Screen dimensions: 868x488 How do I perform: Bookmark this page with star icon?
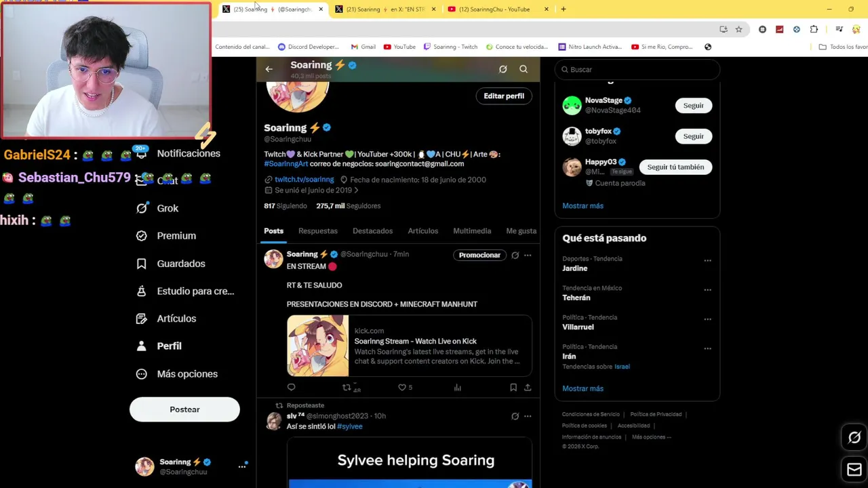click(738, 29)
